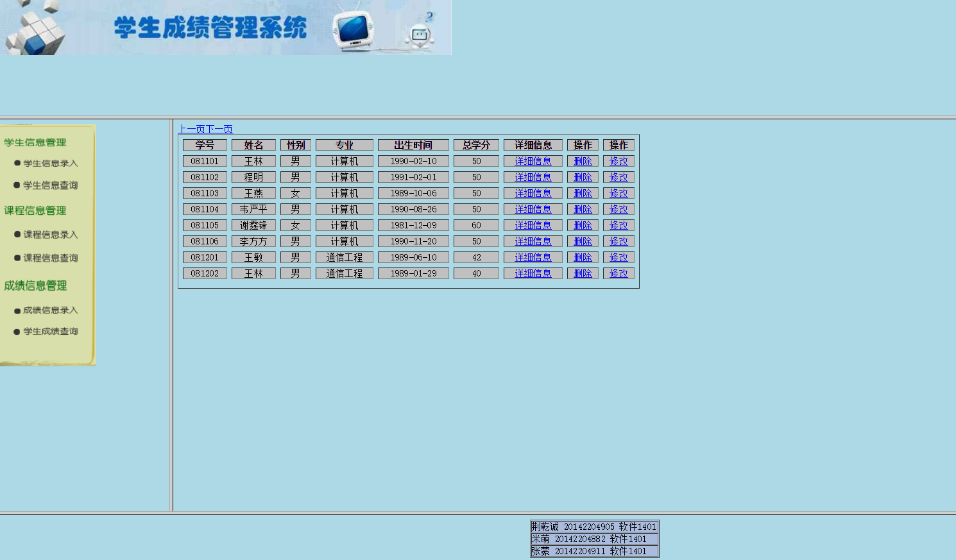Click 删除 for student 程明

[x=582, y=177]
